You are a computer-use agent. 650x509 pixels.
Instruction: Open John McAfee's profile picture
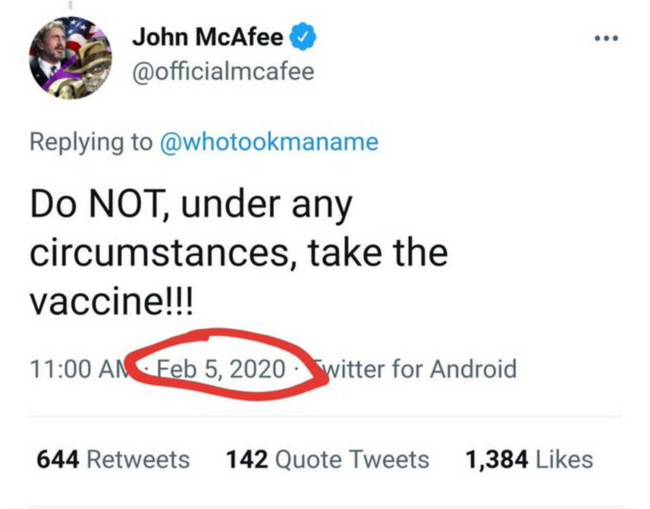(70, 57)
